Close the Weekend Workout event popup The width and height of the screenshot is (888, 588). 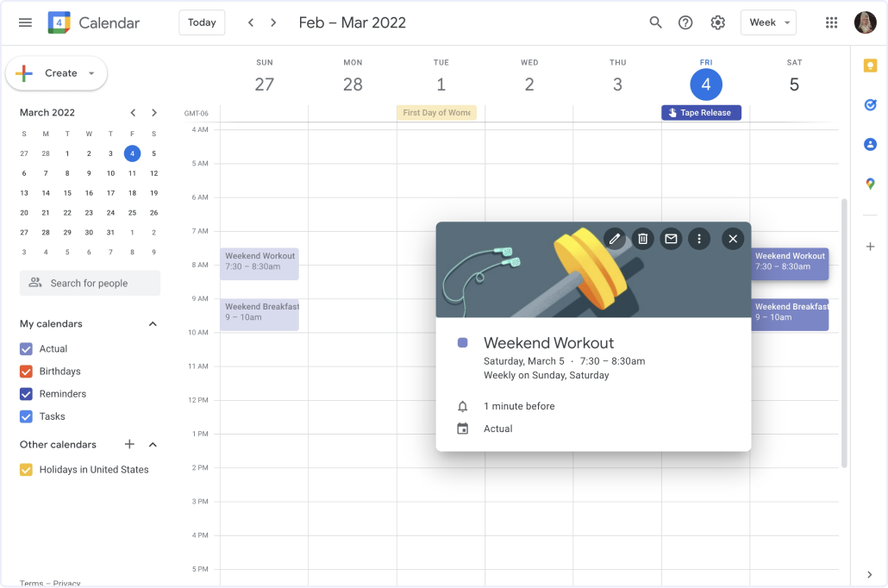[733, 239]
